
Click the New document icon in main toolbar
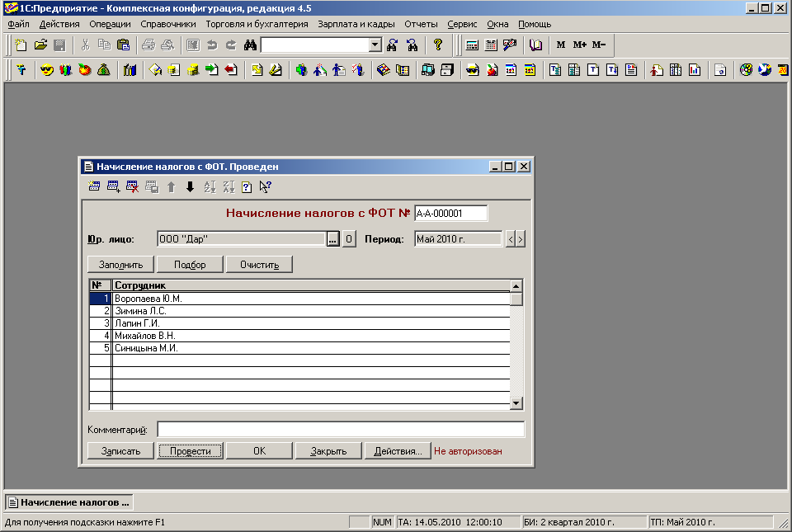click(21, 45)
